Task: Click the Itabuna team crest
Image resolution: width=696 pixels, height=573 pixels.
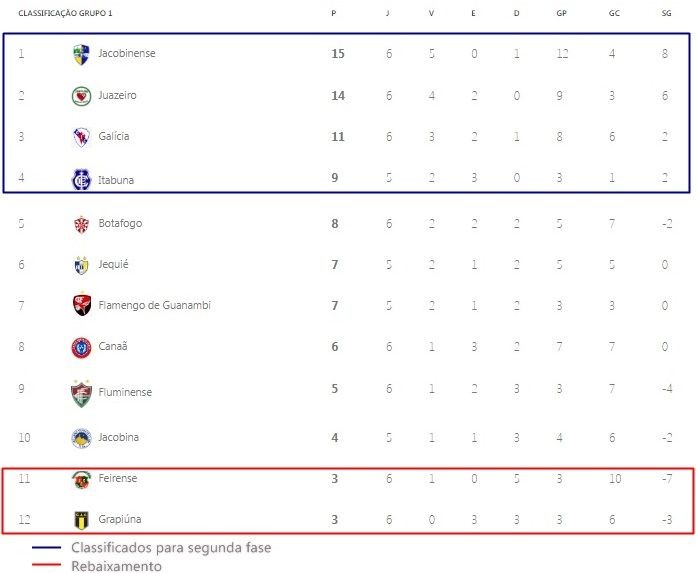Action: coord(81,179)
